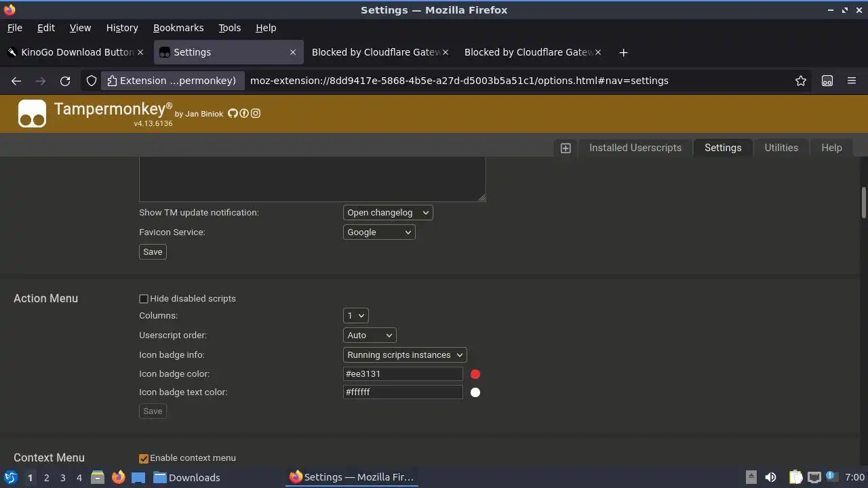868x488 pixels.
Task: Toggle Hide disabled scripts checkbox
Action: 144,299
